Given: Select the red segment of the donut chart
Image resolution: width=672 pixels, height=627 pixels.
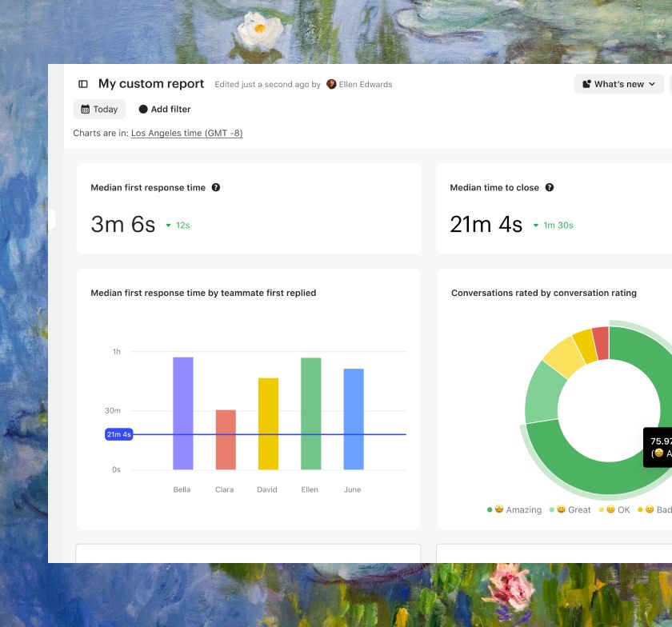Looking at the screenshot, I should (601, 341).
